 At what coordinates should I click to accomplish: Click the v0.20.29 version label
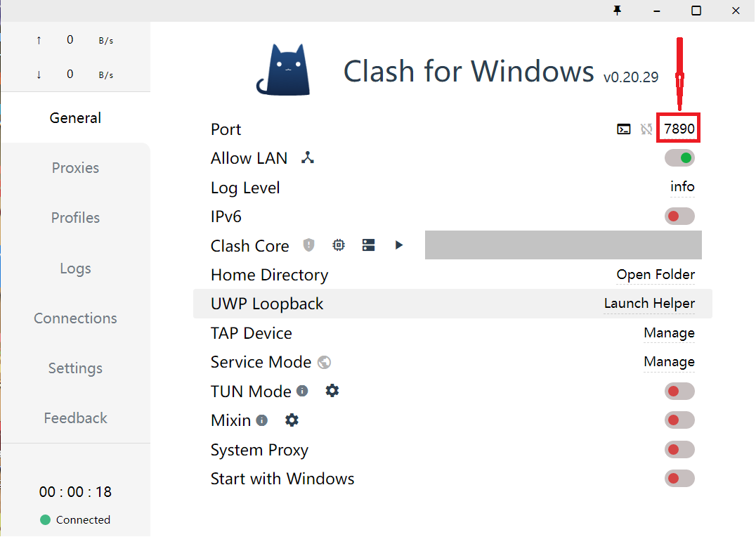(x=631, y=77)
